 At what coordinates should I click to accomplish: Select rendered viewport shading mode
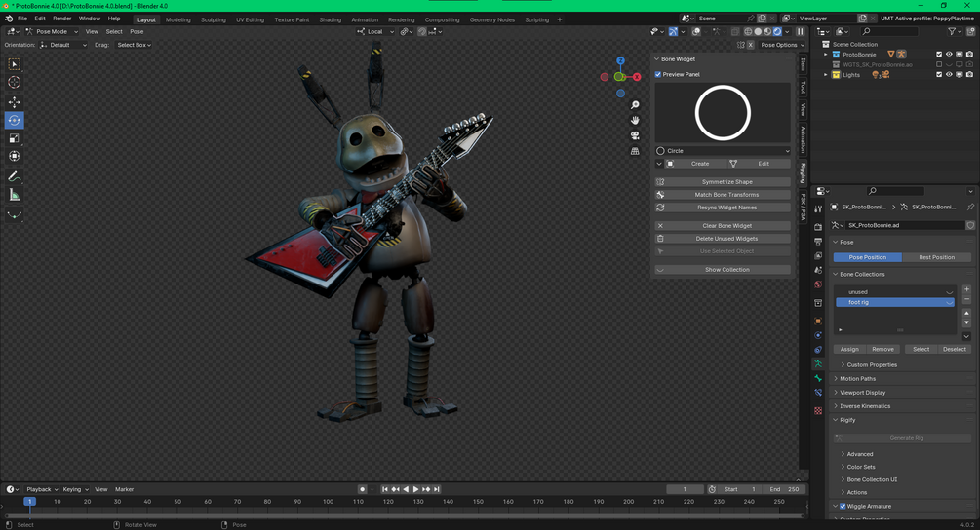coord(777,32)
